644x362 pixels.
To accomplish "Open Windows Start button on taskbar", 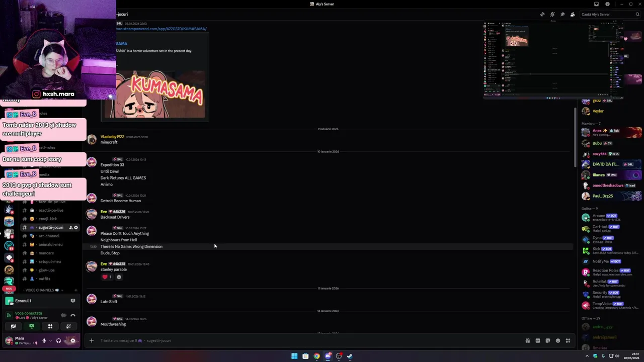I will [x=294, y=356].
